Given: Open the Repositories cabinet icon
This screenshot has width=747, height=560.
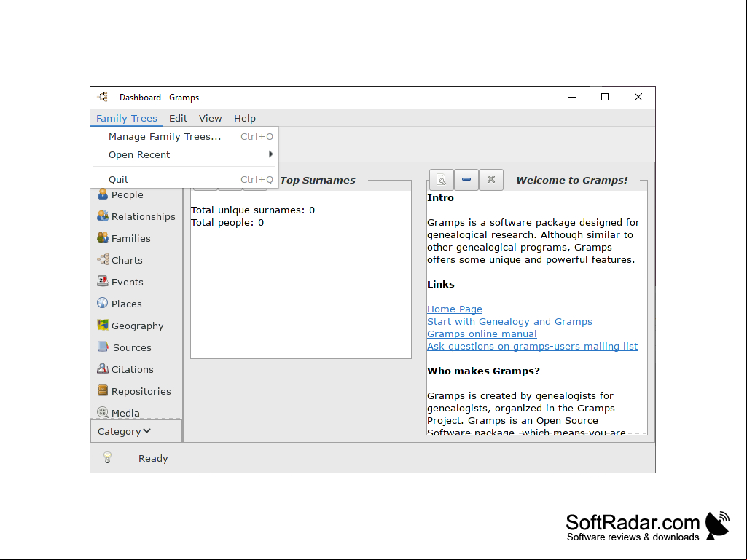Looking at the screenshot, I should (x=103, y=391).
